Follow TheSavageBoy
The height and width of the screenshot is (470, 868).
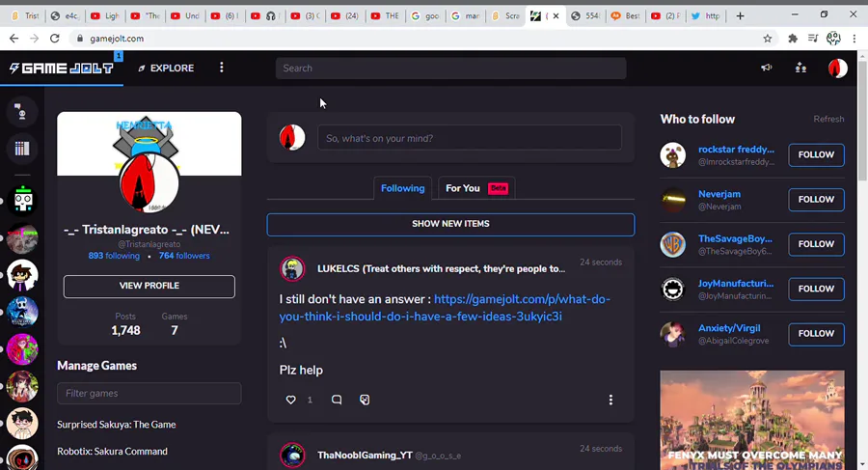pos(816,244)
